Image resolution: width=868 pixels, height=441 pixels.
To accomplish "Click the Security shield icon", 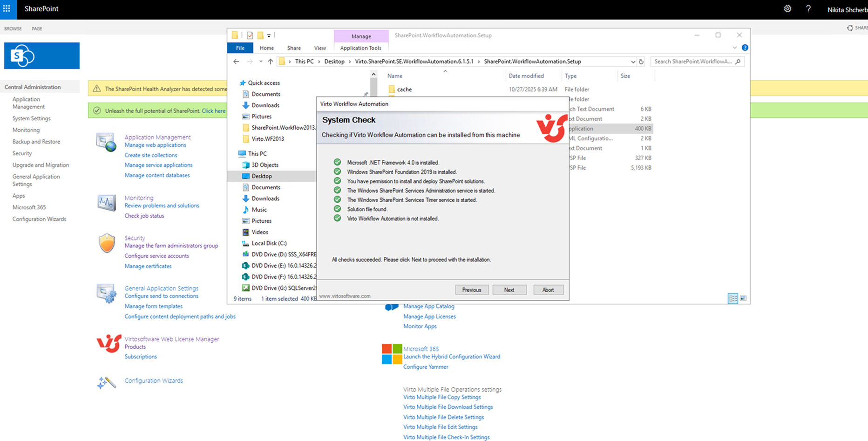I will click(x=106, y=243).
